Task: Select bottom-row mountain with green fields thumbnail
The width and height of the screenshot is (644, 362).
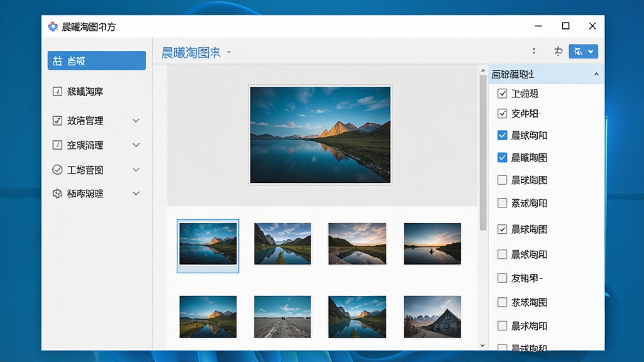Action: click(x=208, y=317)
